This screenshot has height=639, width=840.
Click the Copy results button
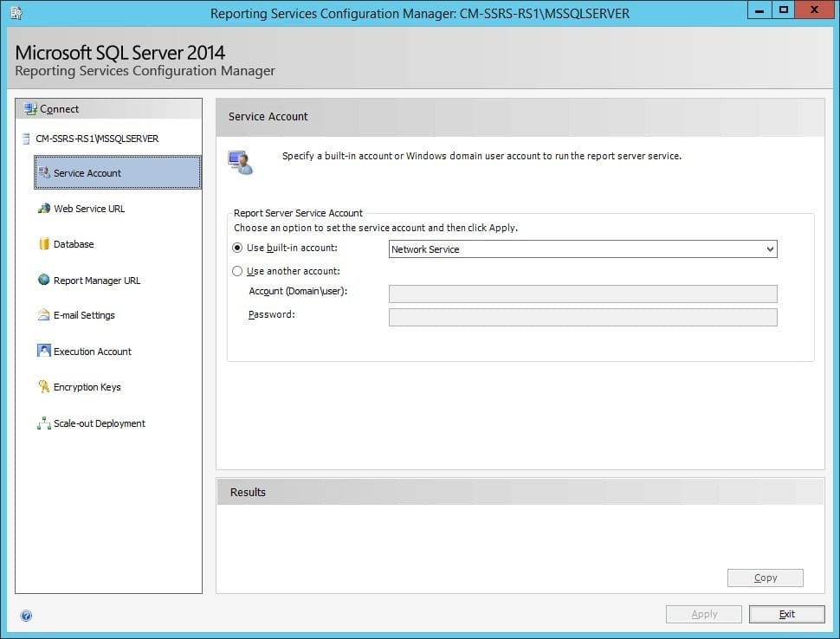coord(765,578)
